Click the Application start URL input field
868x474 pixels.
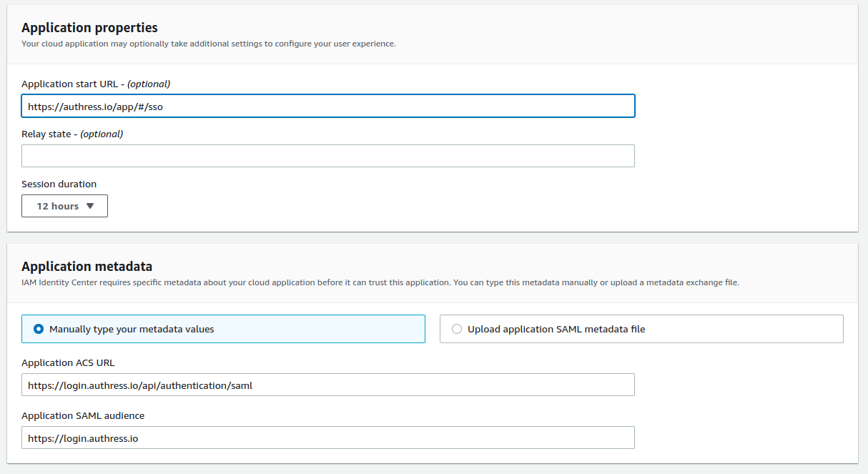tap(327, 106)
